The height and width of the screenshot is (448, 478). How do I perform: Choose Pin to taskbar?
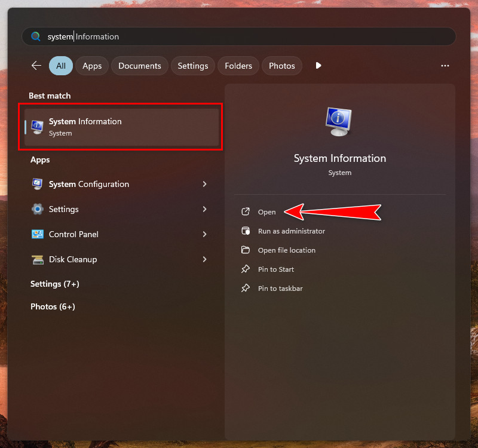click(x=280, y=289)
